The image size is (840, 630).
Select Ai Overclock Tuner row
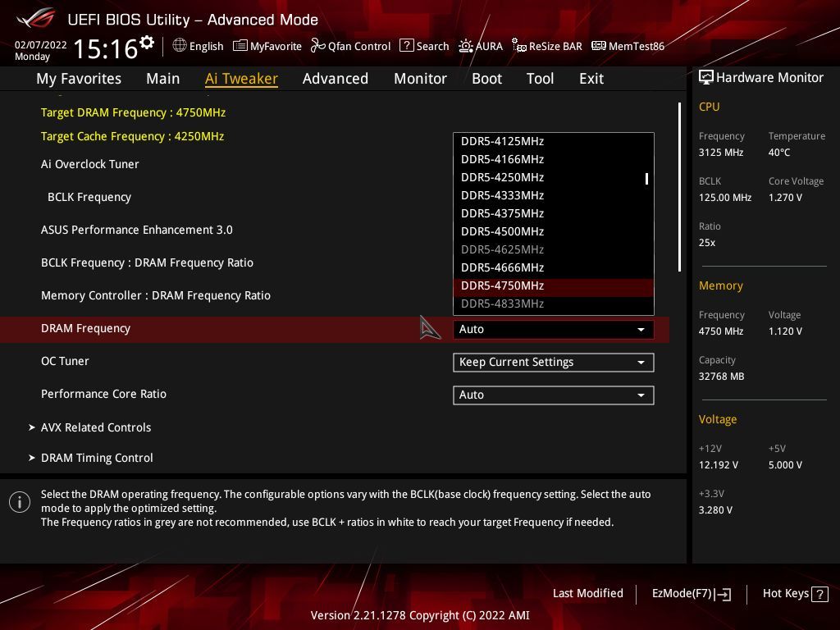(89, 164)
